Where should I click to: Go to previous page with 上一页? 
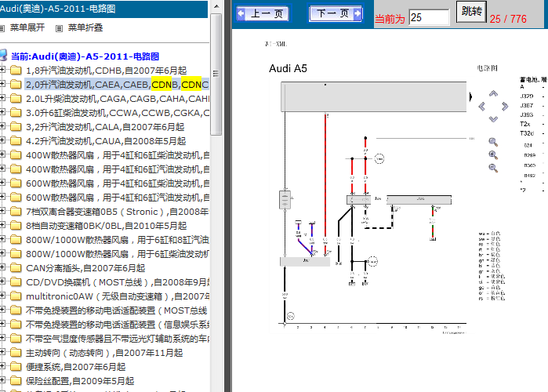click(x=263, y=14)
